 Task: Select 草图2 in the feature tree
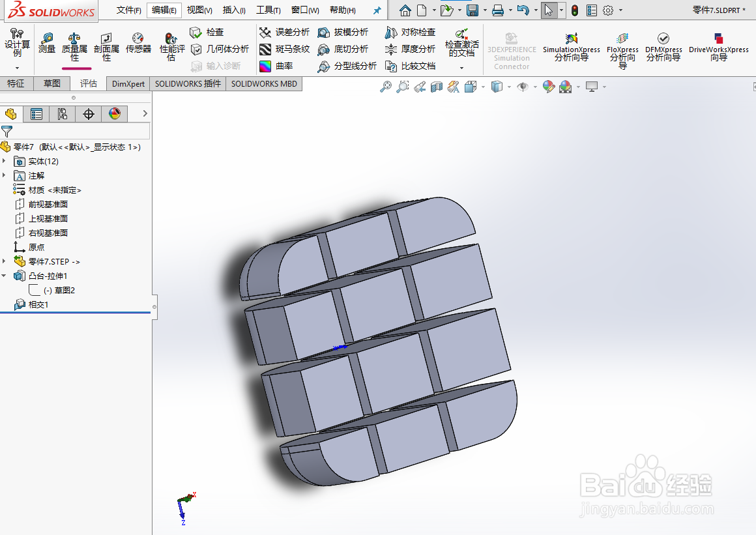tap(59, 290)
